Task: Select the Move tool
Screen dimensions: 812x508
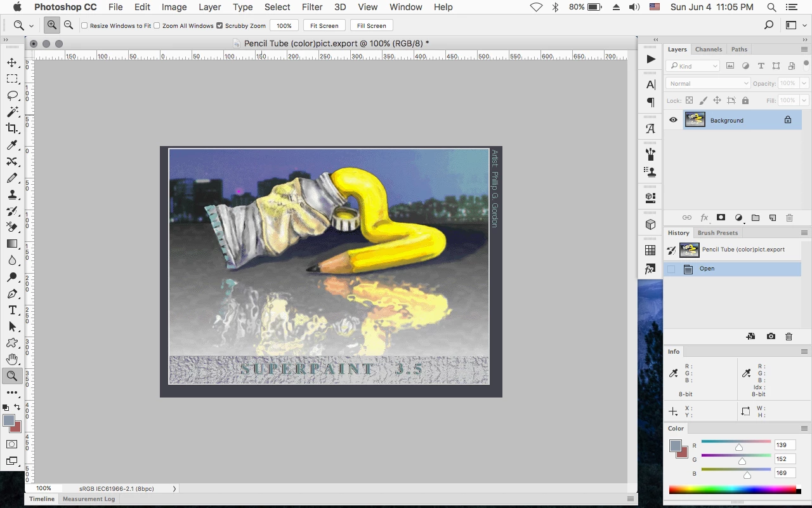Action: (x=12, y=62)
